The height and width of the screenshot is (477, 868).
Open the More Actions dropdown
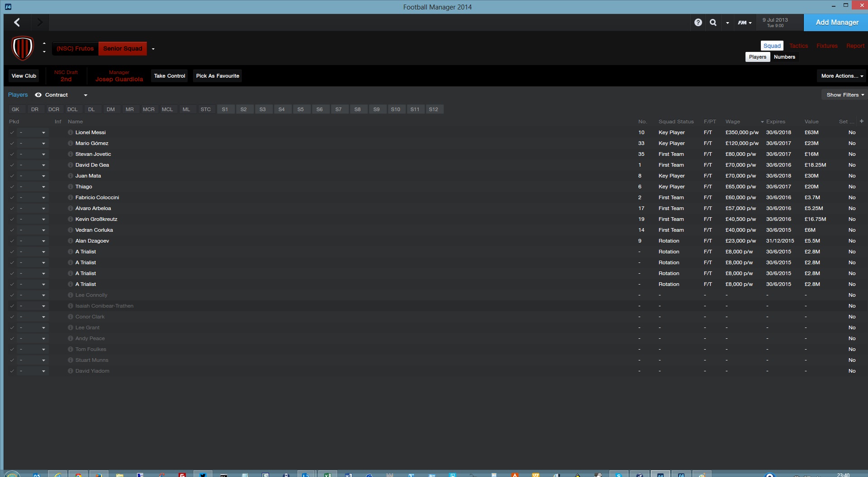click(842, 76)
